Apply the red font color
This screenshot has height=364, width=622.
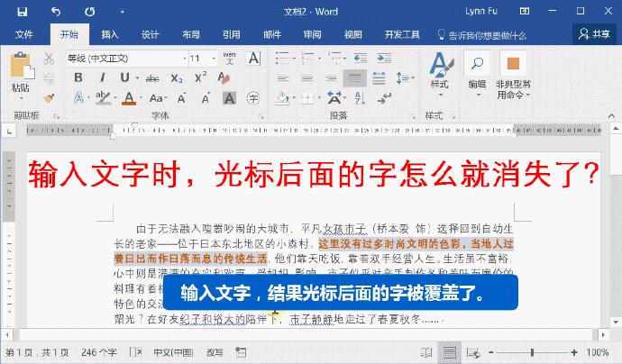tap(129, 97)
